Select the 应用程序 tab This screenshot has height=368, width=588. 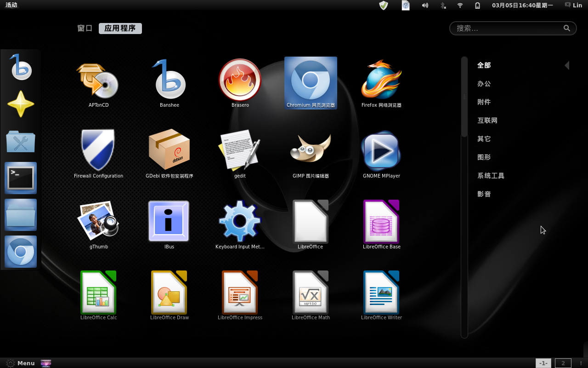pos(120,28)
